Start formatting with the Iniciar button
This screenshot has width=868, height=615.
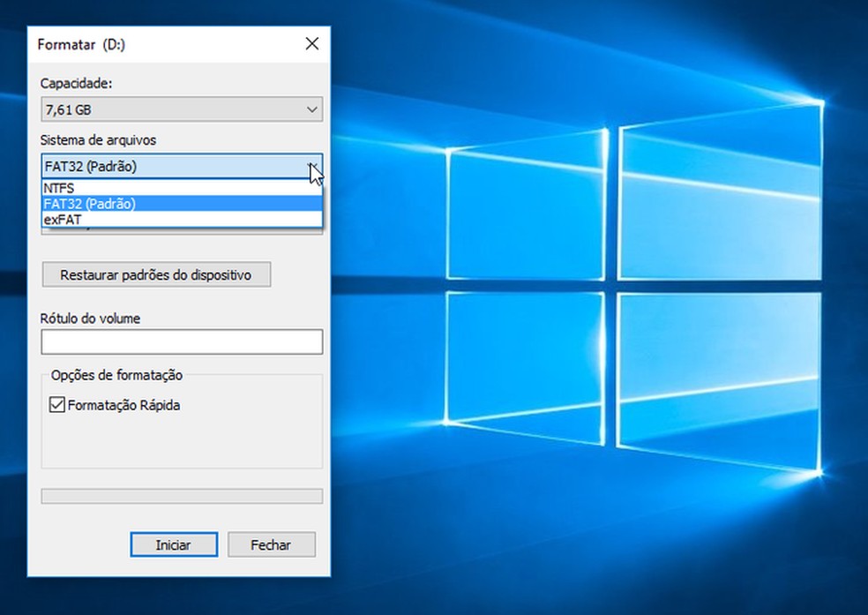click(x=173, y=544)
